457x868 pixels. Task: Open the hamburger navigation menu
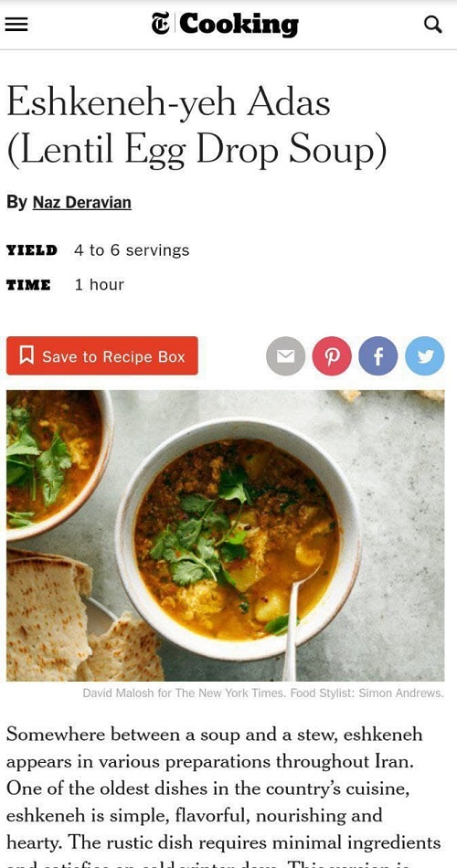(x=16, y=25)
